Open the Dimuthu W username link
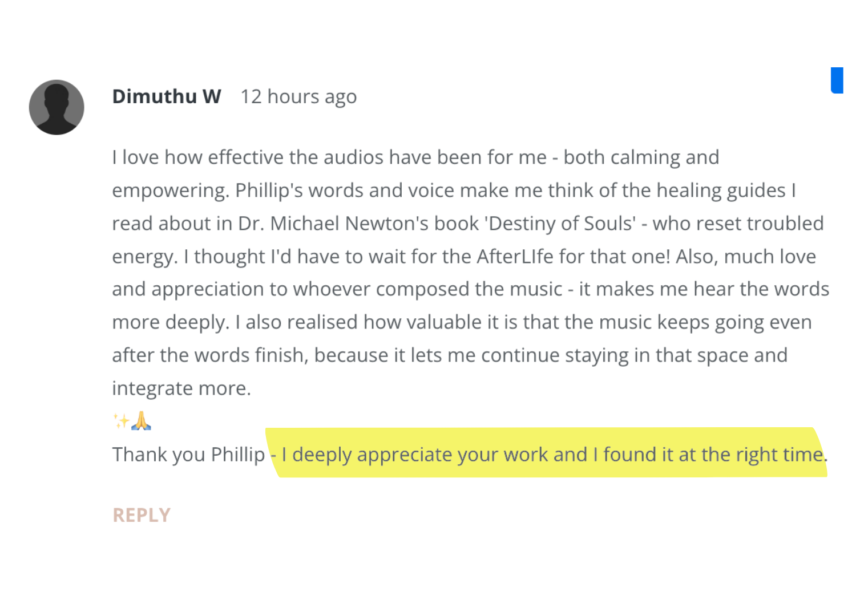 tap(166, 96)
